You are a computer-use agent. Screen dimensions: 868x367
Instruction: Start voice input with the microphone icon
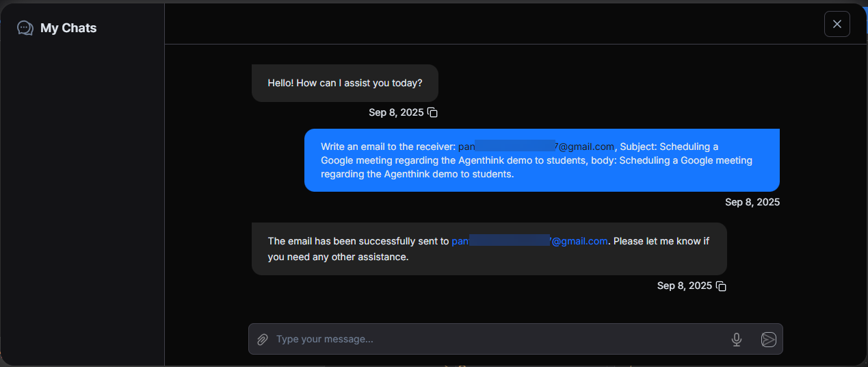pyautogui.click(x=737, y=340)
